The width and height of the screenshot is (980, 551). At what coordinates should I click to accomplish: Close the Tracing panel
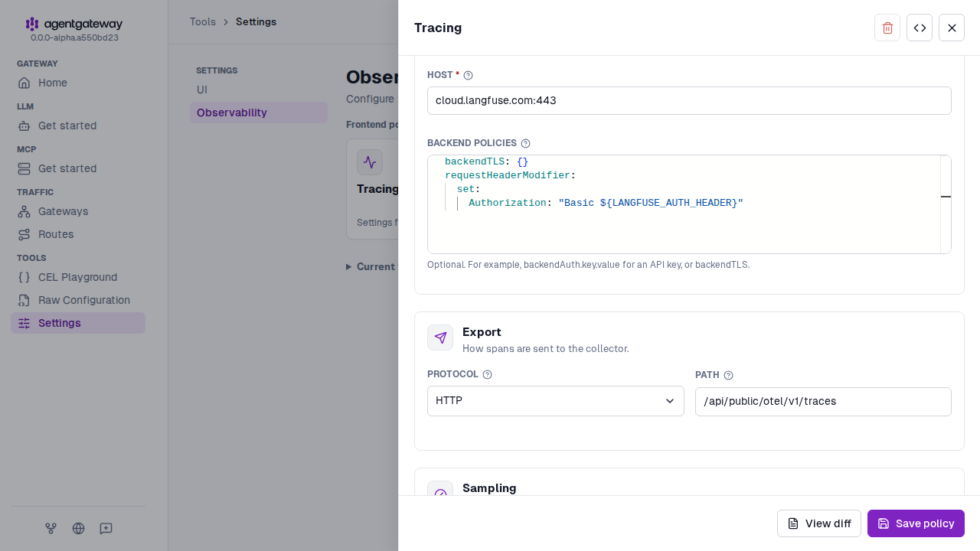952,28
